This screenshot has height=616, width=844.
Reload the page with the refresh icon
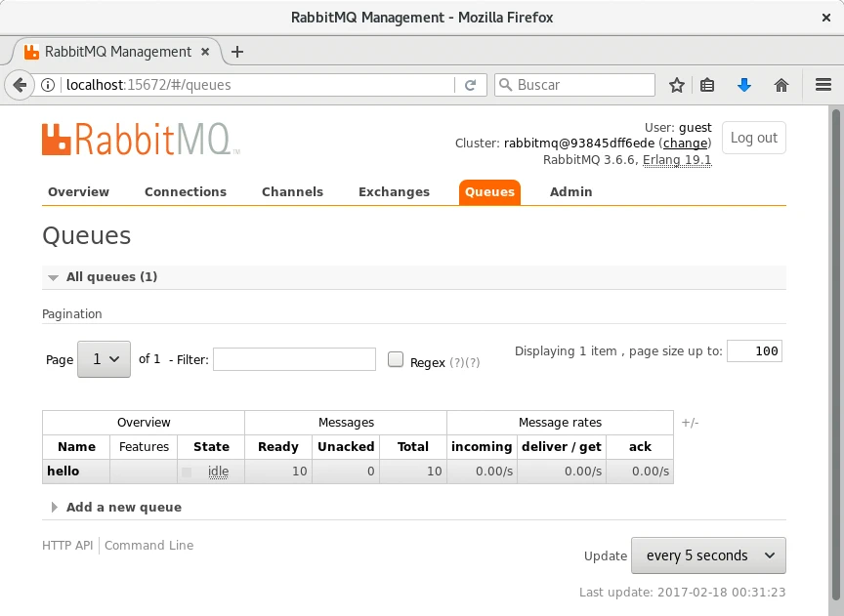pos(470,85)
